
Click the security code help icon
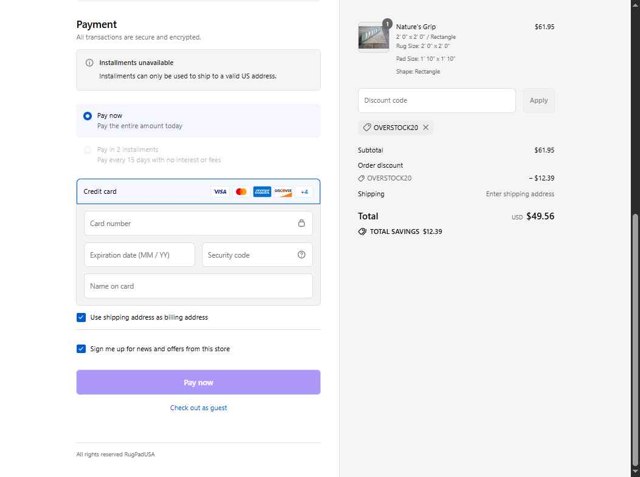point(301,255)
